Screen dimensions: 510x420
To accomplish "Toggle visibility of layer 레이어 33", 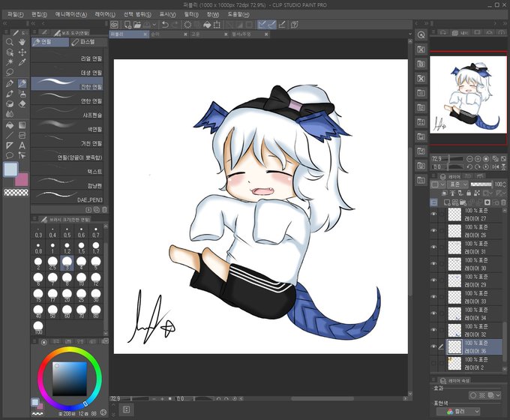I will (x=433, y=297).
